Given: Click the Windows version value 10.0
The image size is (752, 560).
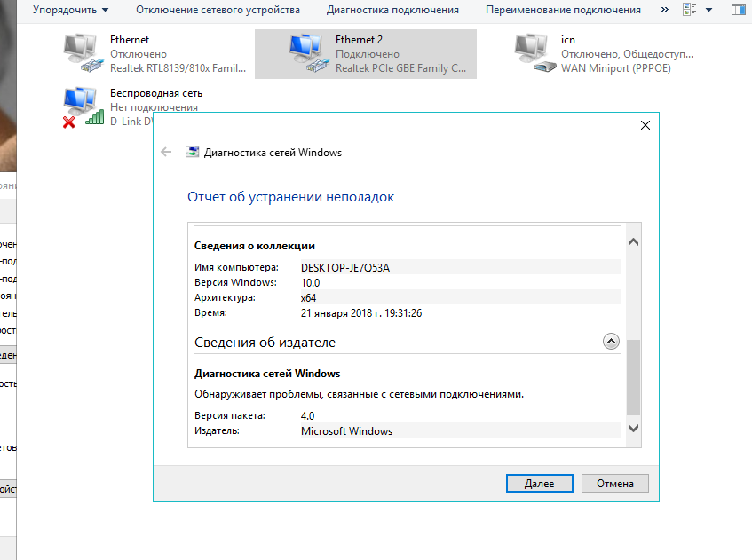Looking at the screenshot, I should (x=310, y=283).
